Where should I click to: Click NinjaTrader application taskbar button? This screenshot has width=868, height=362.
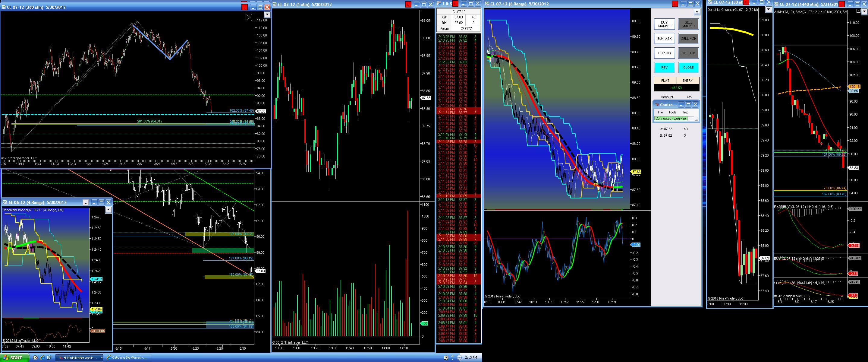[x=80, y=357]
